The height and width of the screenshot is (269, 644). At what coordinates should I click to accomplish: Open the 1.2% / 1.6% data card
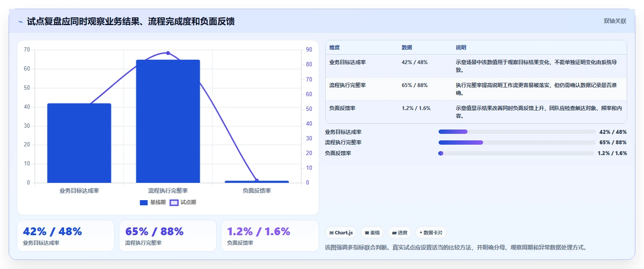click(x=270, y=236)
